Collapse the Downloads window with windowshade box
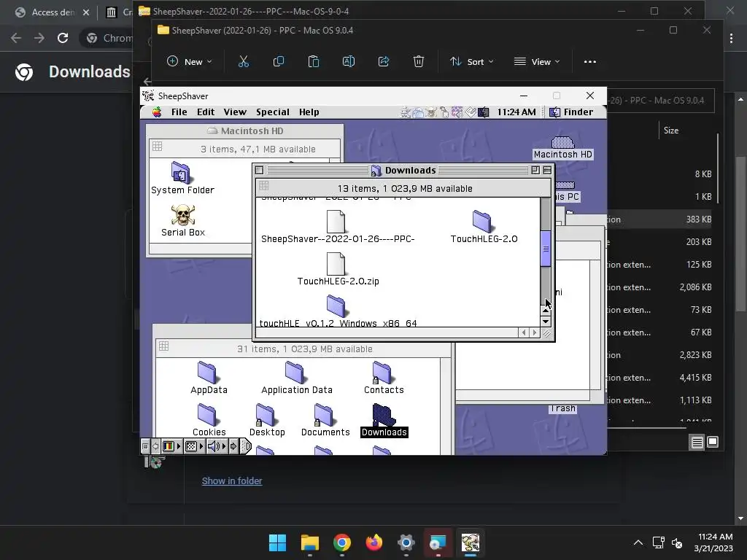Screen dimensions: 747x560 547,170
